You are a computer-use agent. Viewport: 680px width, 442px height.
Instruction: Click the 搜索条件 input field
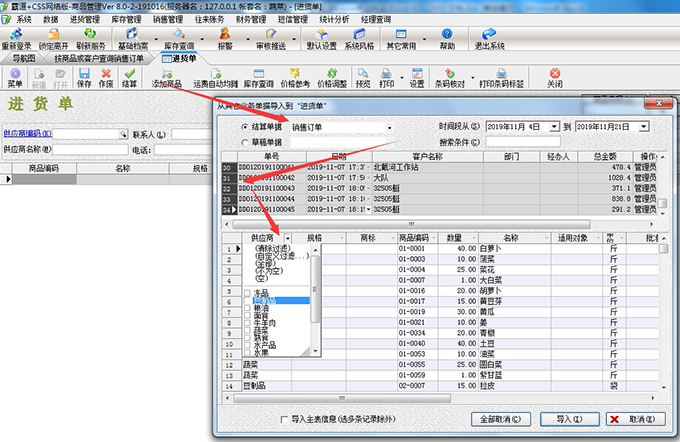pyautogui.click(x=523, y=142)
